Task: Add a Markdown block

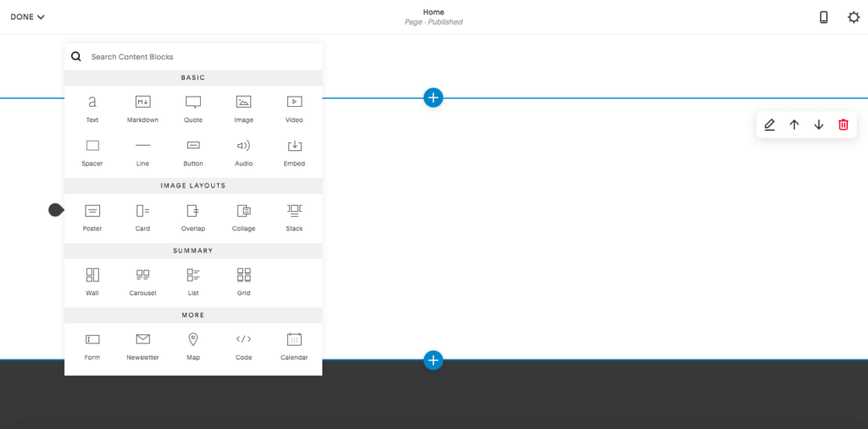Action: coord(142,108)
